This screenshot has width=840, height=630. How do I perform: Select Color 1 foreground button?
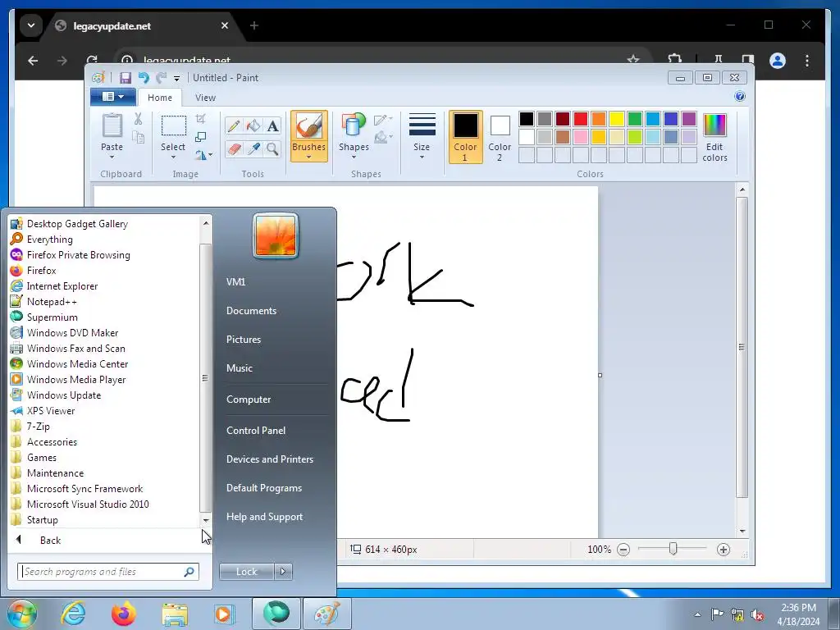click(x=466, y=137)
